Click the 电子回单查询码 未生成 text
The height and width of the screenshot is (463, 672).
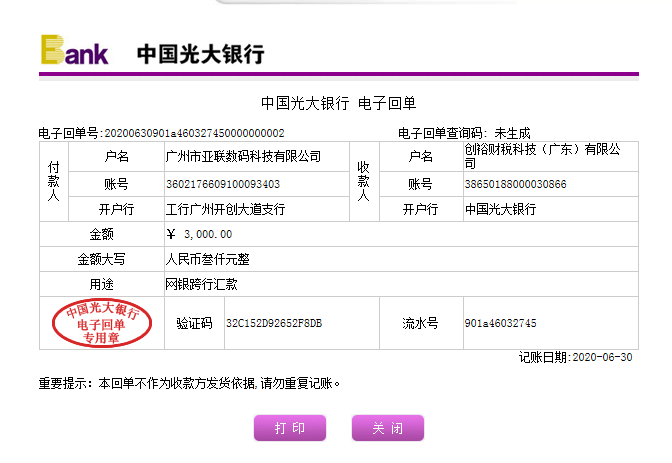tap(464, 133)
